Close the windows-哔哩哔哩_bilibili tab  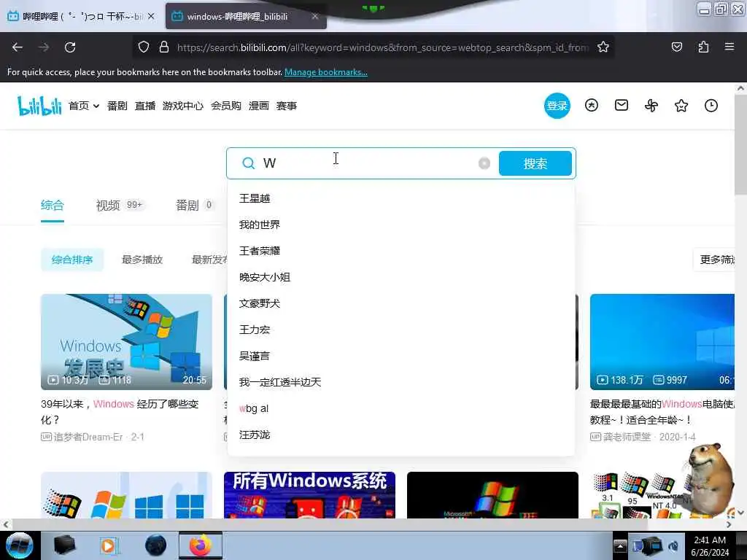(x=315, y=16)
